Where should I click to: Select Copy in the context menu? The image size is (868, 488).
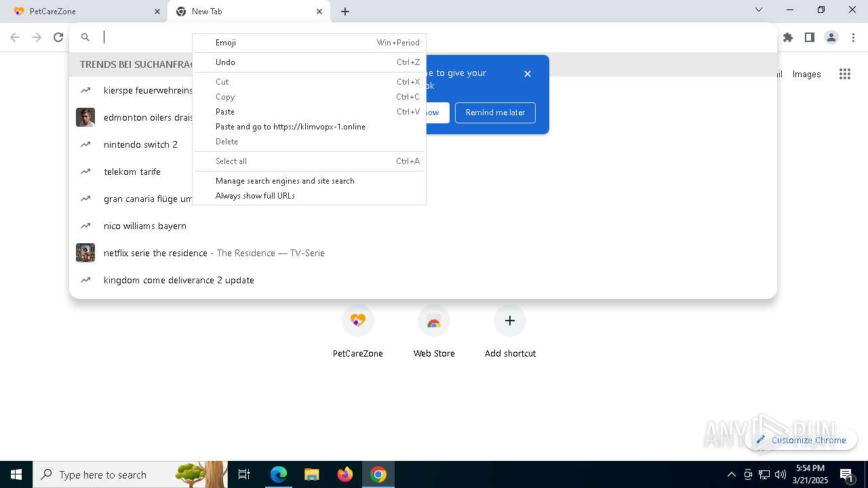tap(309, 97)
